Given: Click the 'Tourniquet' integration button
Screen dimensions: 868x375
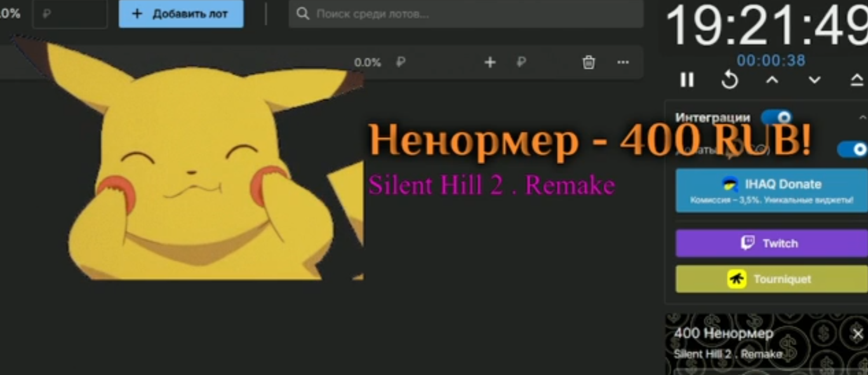Looking at the screenshot, I should coord(771,279).
